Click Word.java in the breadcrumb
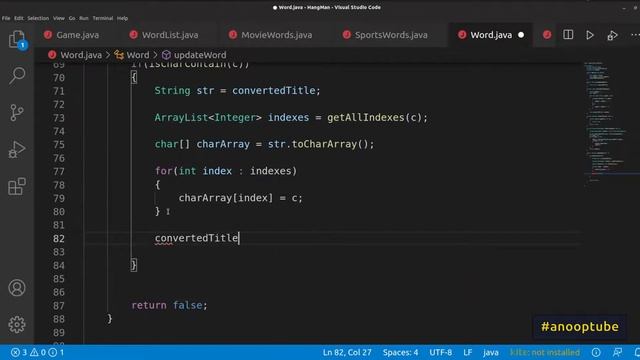 81,55
